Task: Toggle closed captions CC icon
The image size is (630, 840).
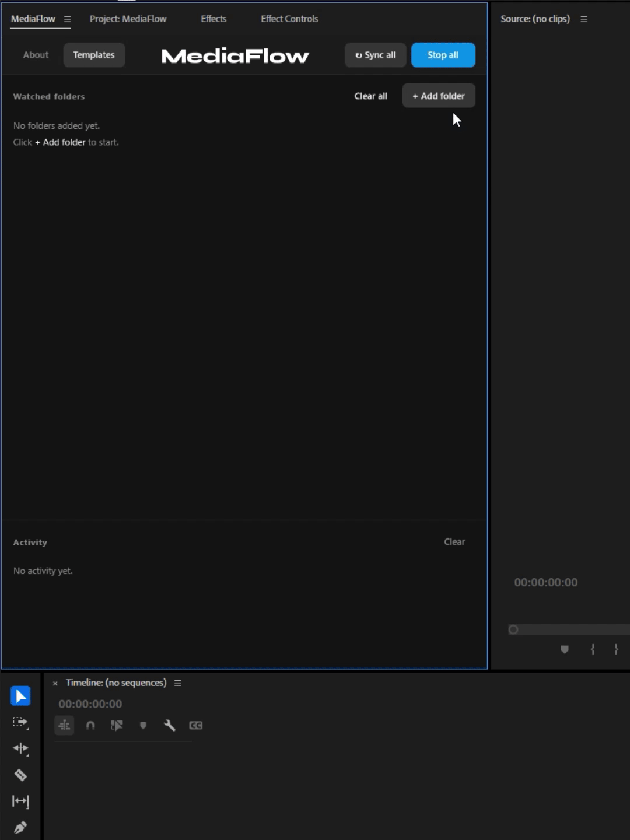Action: [x=195, y=725]
